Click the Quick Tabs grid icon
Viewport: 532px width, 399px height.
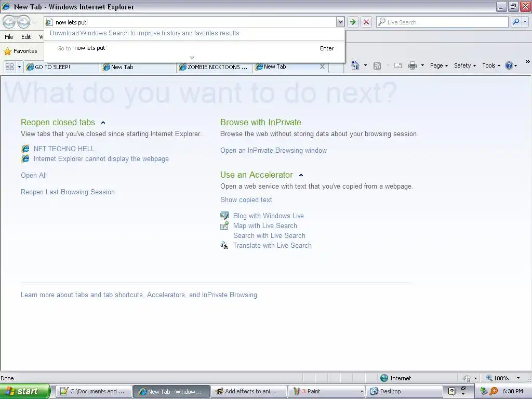[9, 67]
